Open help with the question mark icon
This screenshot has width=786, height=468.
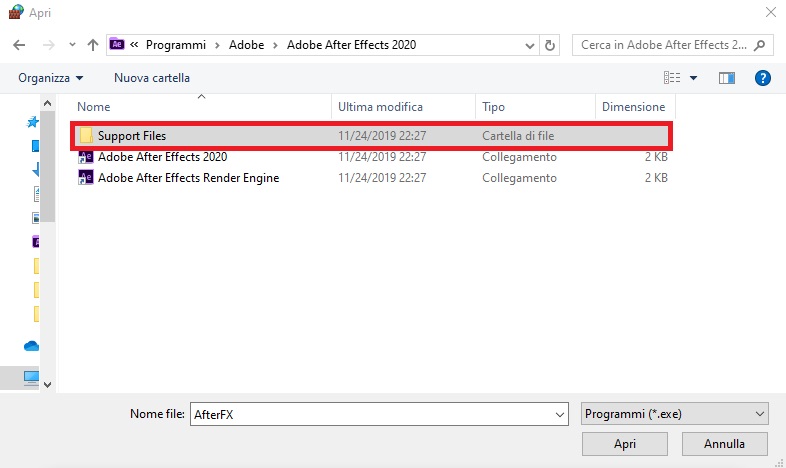[x=762, y=78]
